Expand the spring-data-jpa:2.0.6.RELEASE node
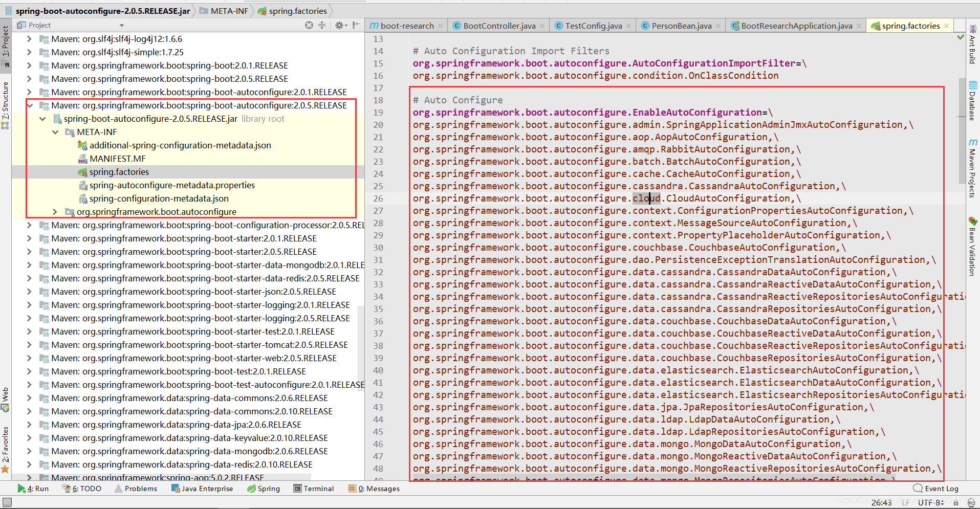980x509 pixels. click(x=29, y=425)
